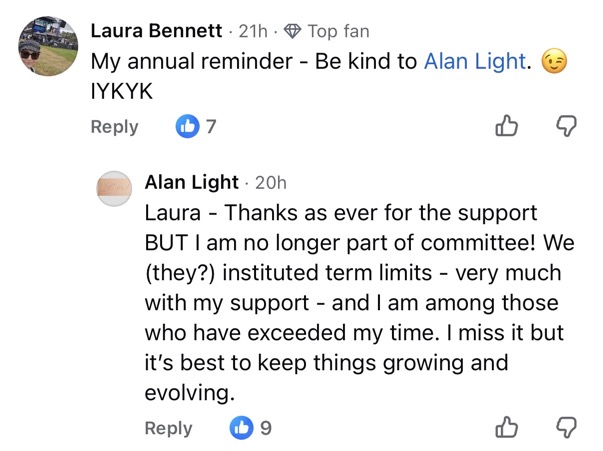
Task: Give thumbs up to Alan Light's reply
Action: point(508,428)
